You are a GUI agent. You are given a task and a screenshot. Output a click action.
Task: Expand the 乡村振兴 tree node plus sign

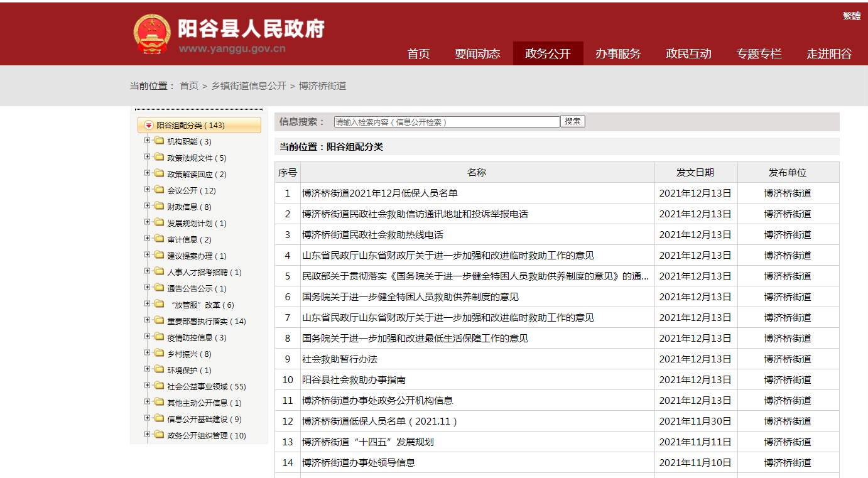coord(147,353)
